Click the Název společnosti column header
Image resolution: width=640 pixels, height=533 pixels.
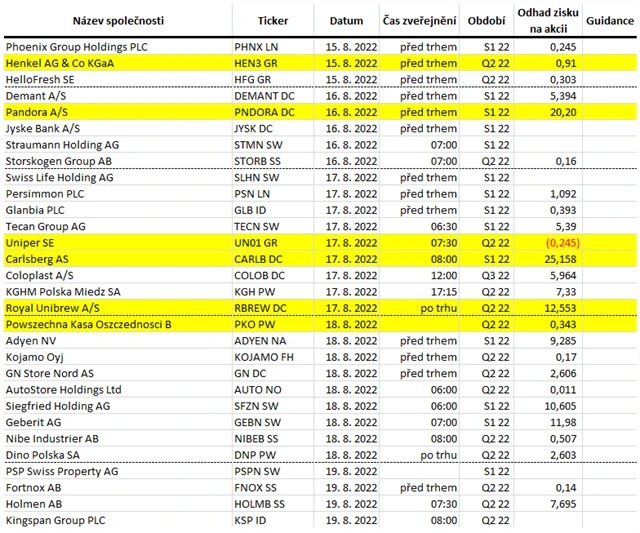[116, 20]
